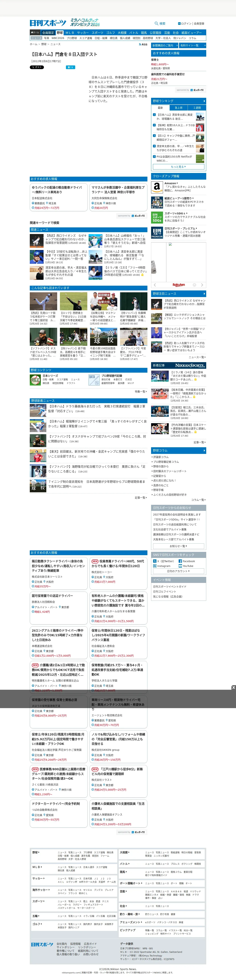Image resolution: width=236 pixels, height=980 pixels.
Task: Open 西口ライオンズ related news thumbnail
Action: tap(37, 240)
